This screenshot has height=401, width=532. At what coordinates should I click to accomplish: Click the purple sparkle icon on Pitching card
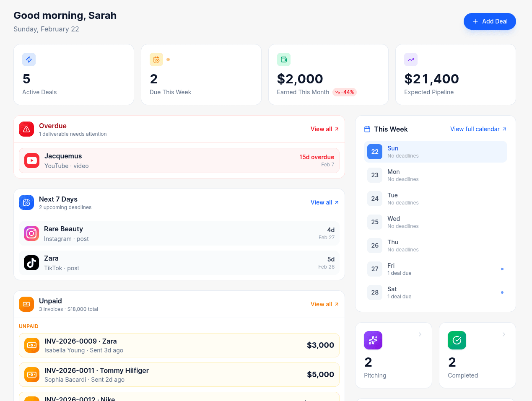point(373,340)
